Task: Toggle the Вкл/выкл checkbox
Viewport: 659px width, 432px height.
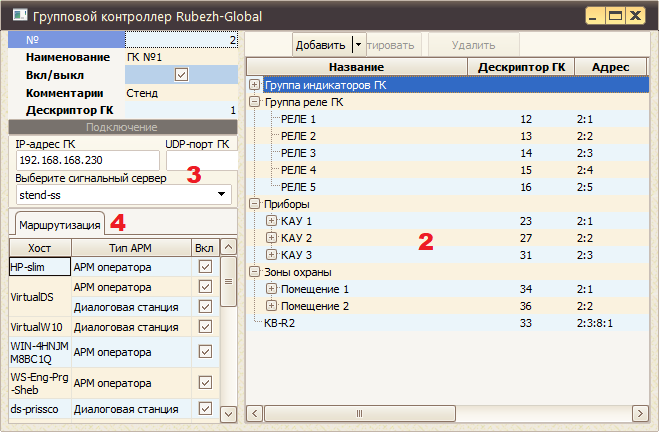Action: coord(181,75)
